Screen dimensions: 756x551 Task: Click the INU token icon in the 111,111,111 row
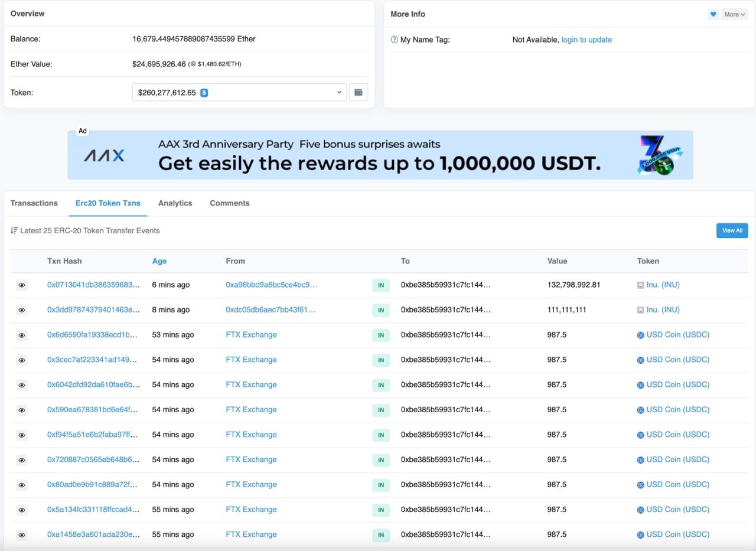click(x=640, y=310)
